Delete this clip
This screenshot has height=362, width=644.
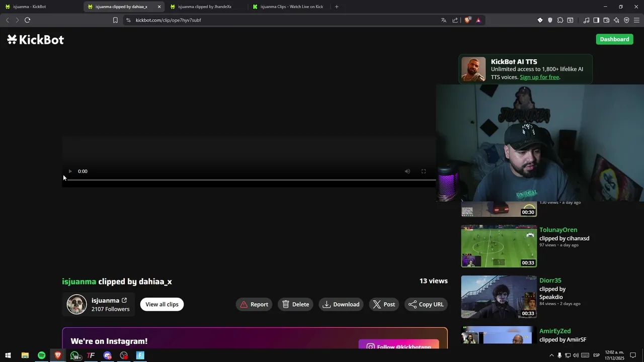(x=296, y=304)
